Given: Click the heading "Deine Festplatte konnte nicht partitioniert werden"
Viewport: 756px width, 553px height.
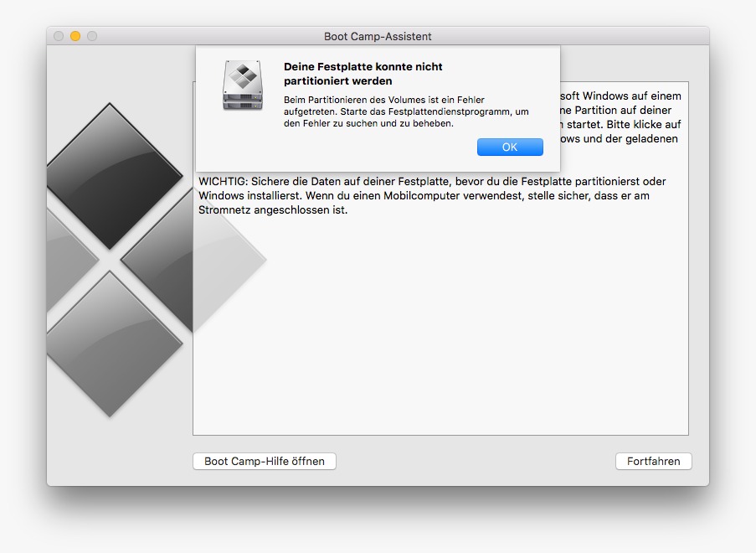Looking at the screenshot, I should [363, 74].
